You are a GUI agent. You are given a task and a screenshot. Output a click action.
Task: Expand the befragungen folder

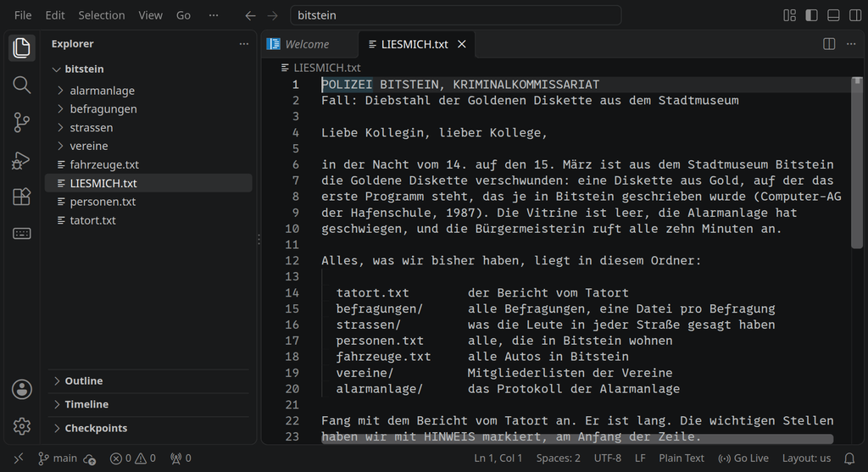click(x=149, y=109)
